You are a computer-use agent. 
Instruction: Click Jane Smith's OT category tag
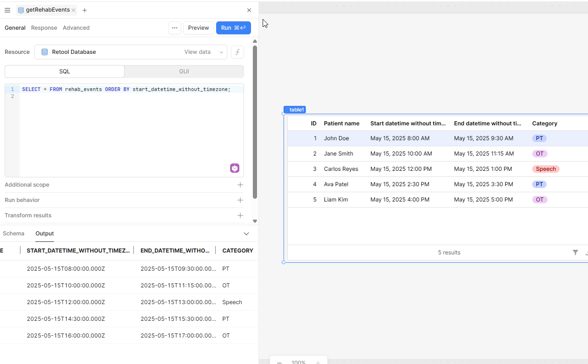tap(540, 154)
